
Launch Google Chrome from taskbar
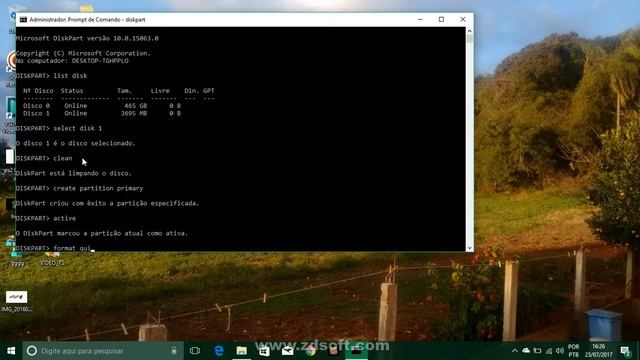pyautogui.click(x=311, y=351)
